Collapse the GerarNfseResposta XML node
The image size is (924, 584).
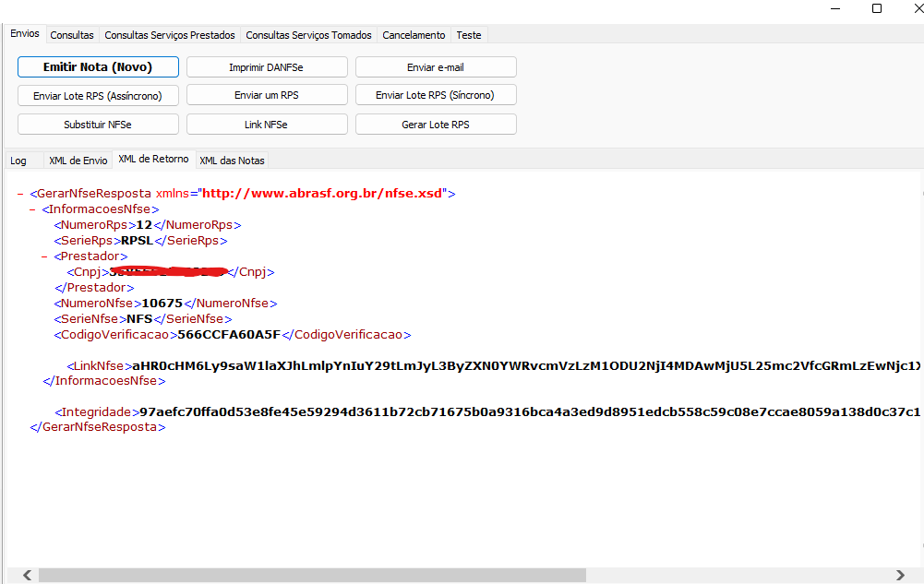[20, 194]
